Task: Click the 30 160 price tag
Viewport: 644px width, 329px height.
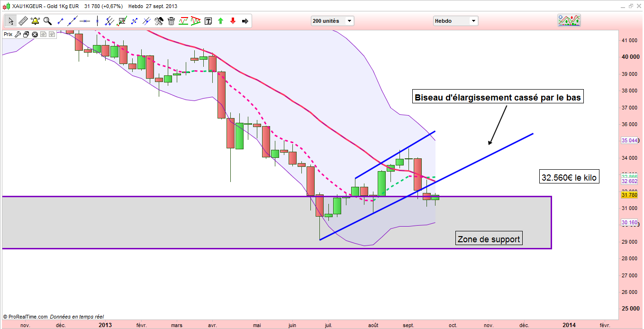Action: point(629,222)
